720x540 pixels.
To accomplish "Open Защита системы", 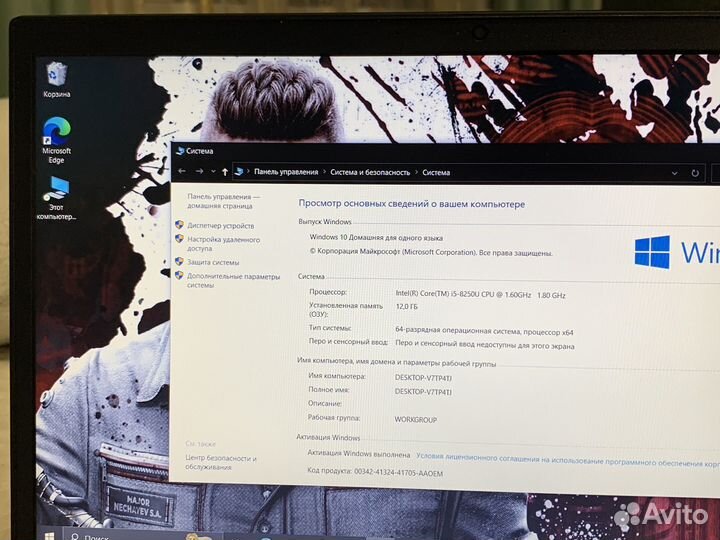I will pos(213,263).
